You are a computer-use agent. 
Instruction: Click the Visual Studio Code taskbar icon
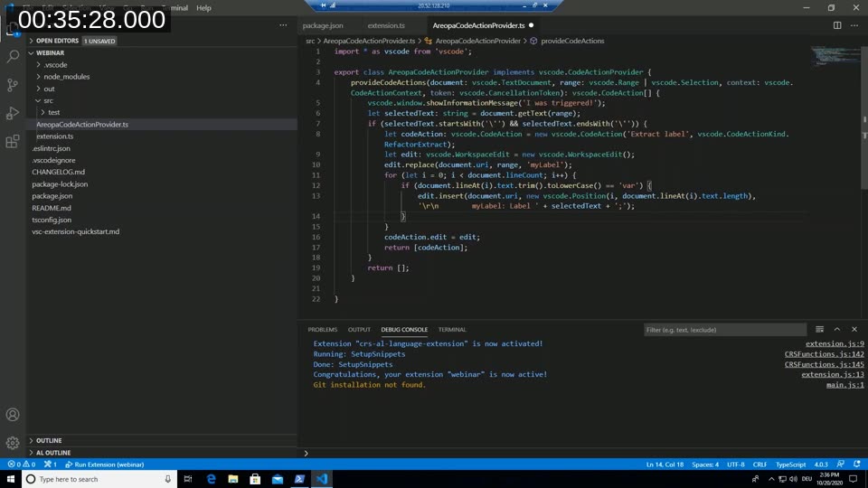click(322, 479)
